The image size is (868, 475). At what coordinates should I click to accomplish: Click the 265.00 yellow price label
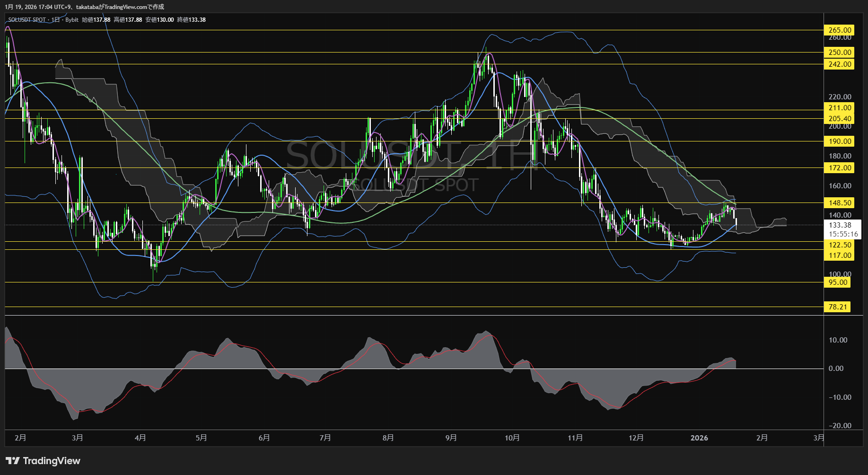pyautogui.click(x=839, y=30)
